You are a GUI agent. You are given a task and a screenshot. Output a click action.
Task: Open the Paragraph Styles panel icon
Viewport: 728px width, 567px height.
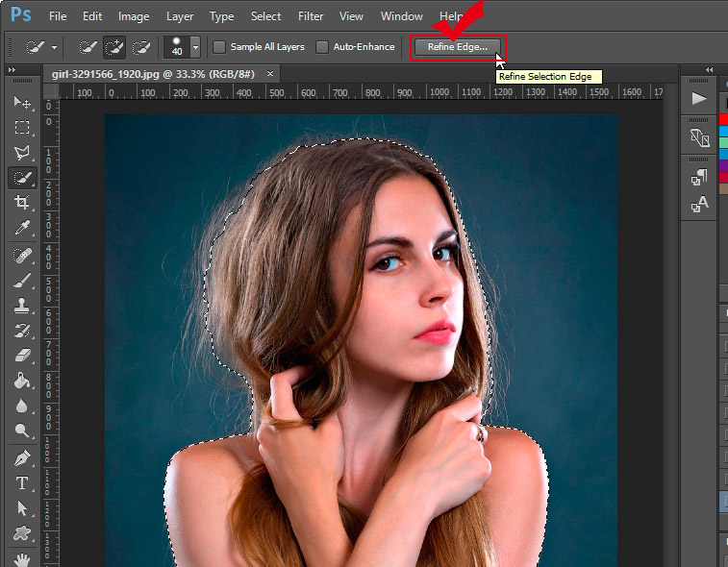tap(699, 177)
